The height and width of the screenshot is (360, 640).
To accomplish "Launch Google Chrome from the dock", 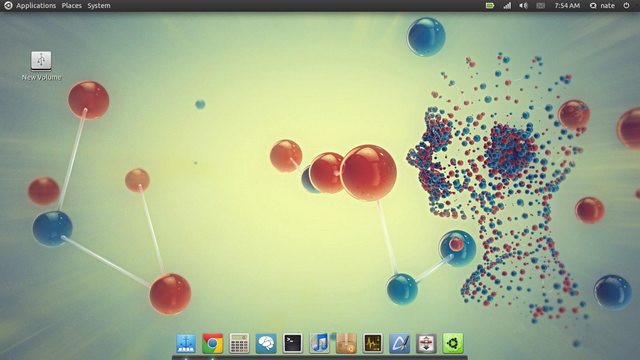I will (x=212, y=343).
